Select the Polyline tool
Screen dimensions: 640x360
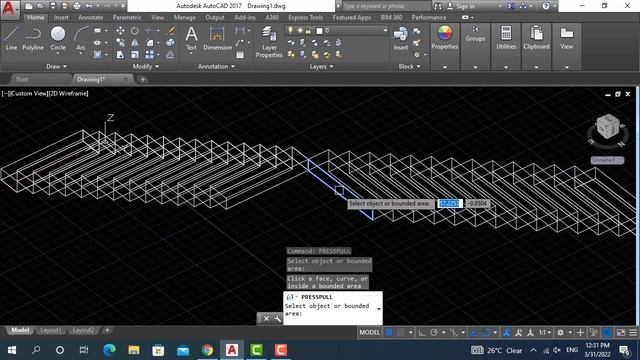pos(33,39)
